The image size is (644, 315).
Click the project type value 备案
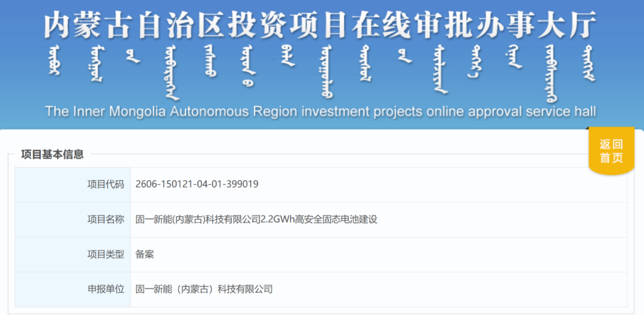click(x=144, y=254)
